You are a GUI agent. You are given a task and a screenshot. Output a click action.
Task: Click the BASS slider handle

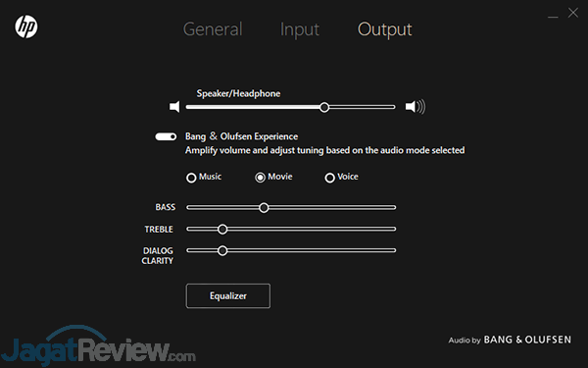(264, 208)
